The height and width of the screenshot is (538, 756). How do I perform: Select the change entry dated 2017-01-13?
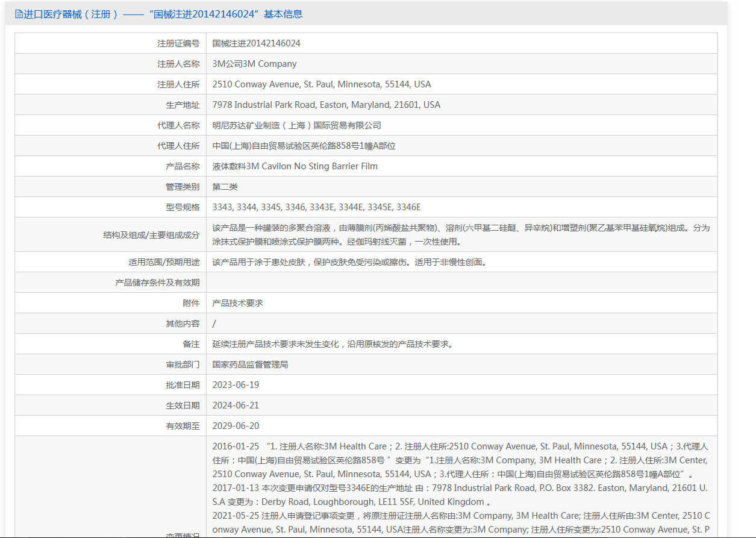click(461, 495)
